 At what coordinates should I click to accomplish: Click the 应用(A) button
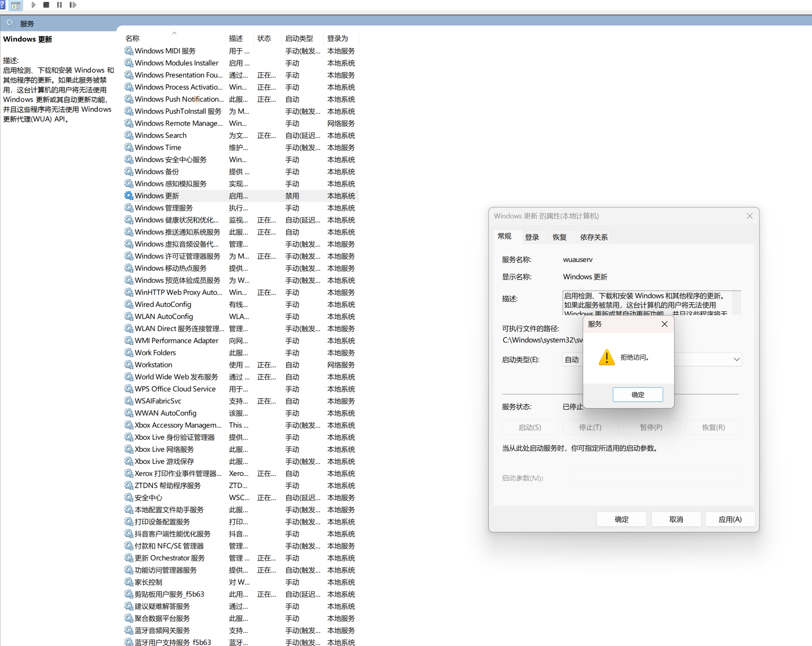[730, 520]
